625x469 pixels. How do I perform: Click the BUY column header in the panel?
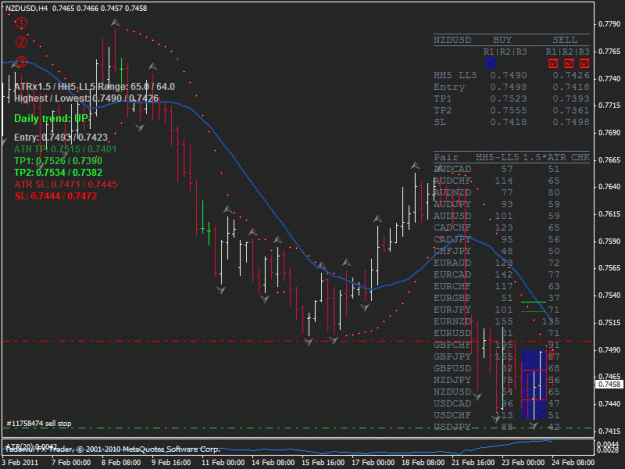click(x=502, y=40)
